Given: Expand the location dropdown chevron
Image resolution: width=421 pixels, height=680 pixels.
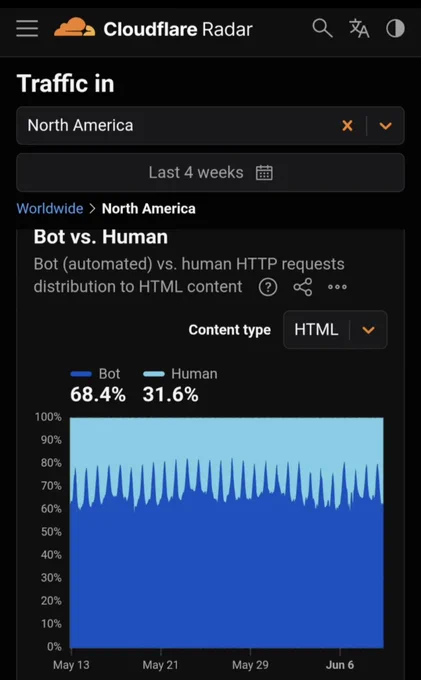Looking at the screenshot, I should click(x=385, y=126).
